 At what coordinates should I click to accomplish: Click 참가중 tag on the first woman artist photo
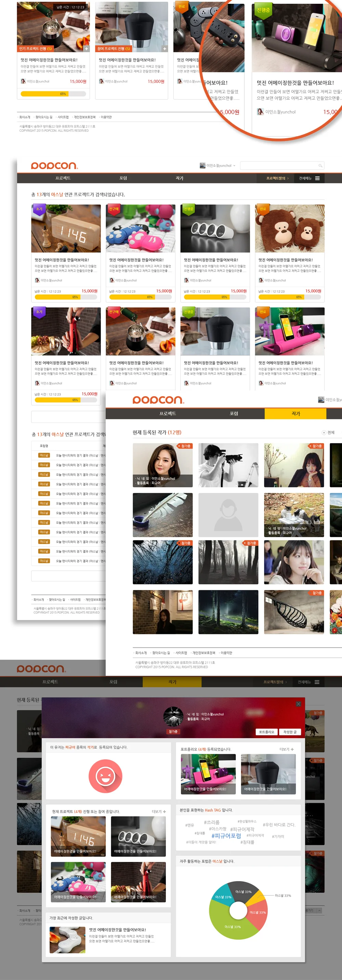click(x=185, y=446)
